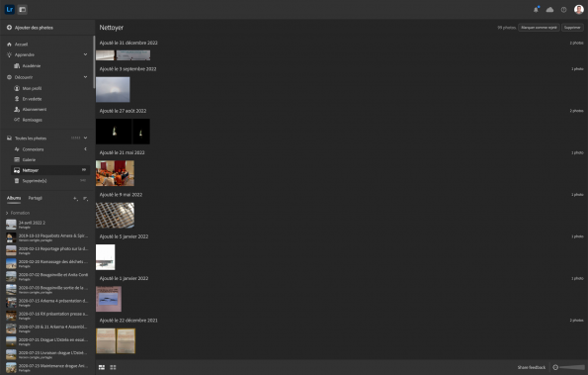Click Marquer comme rejeté button
This screenshot has height=375, width=588.
539,28
